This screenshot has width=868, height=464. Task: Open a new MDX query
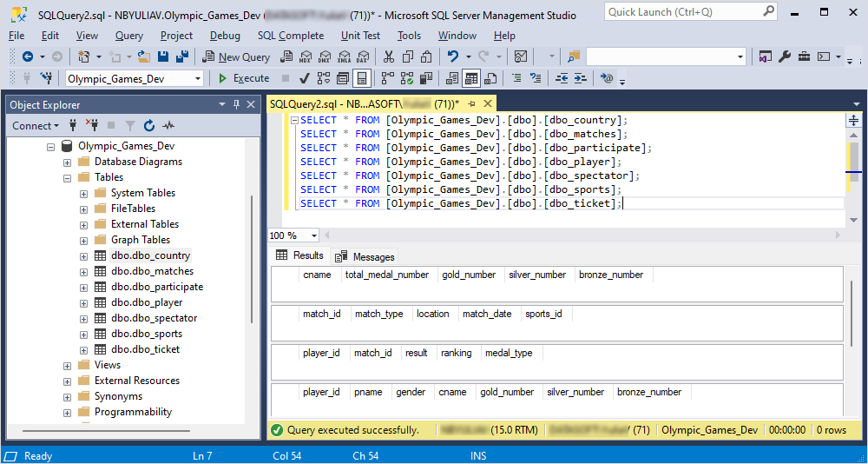[306, 56]
